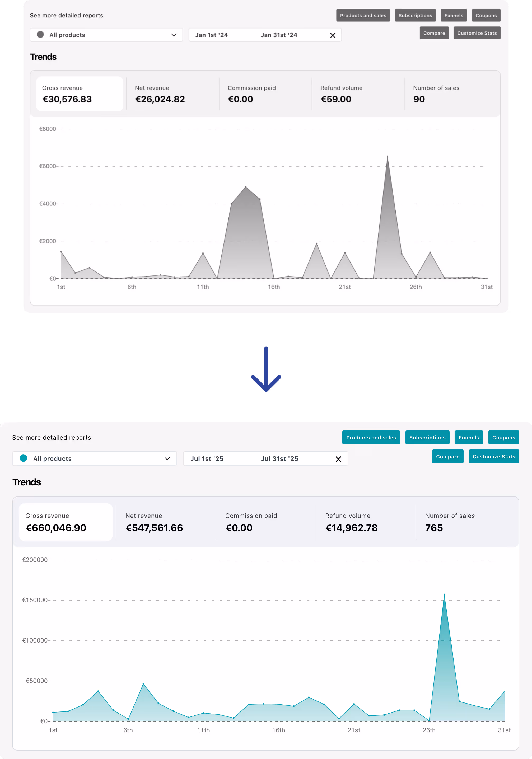The width and height of the screenshot is (532, 759).
Task: Select Gross revenue €30,576.83 card
Action: (x=79, y=94)
